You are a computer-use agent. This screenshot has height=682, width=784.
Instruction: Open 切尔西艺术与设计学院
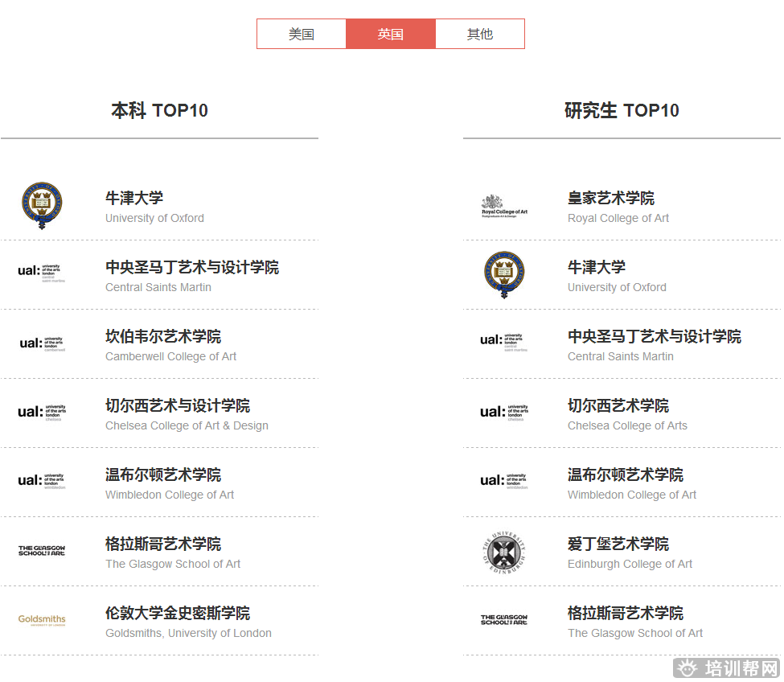[x=178, y=405]
